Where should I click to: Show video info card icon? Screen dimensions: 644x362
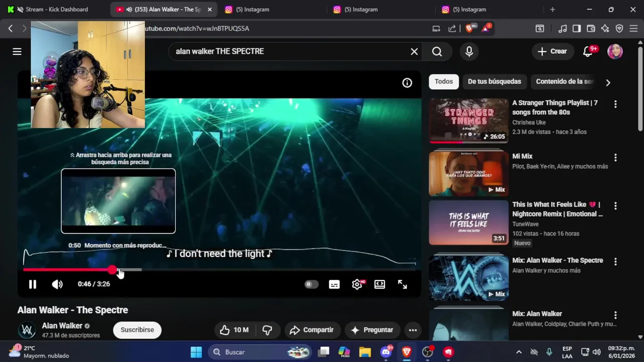point(407,83)
